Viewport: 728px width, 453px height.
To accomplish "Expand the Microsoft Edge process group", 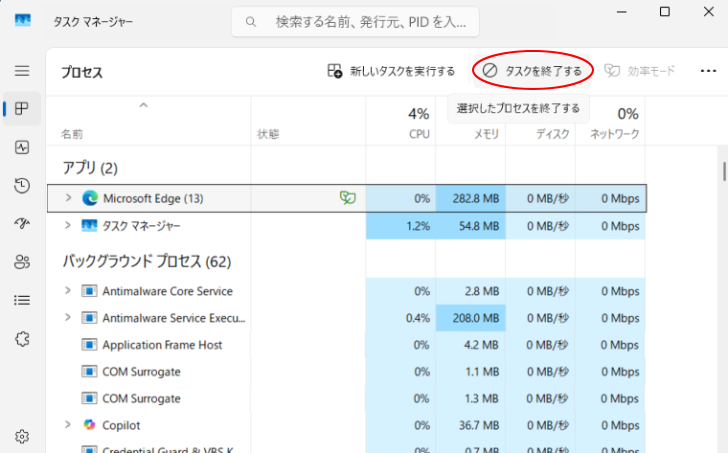I will pyautogui.click(x=68, y=198).
